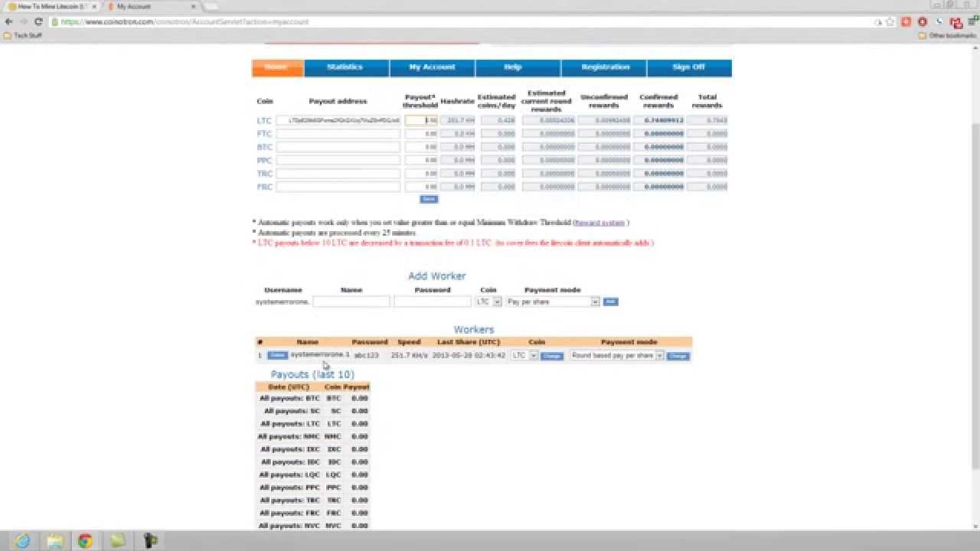
Task: Delete worker systemerrorone.1
Action: [x=277, y=355]
